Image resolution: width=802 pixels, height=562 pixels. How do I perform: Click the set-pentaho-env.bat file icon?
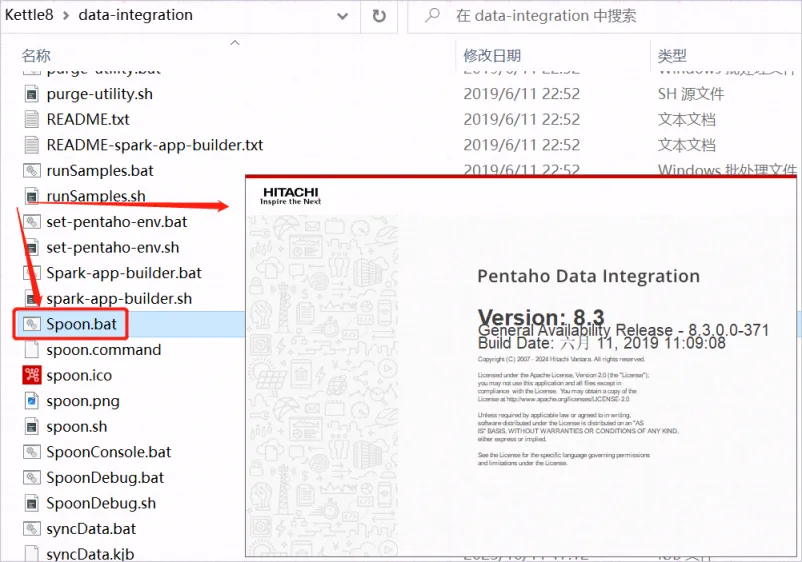click(32, 222)
